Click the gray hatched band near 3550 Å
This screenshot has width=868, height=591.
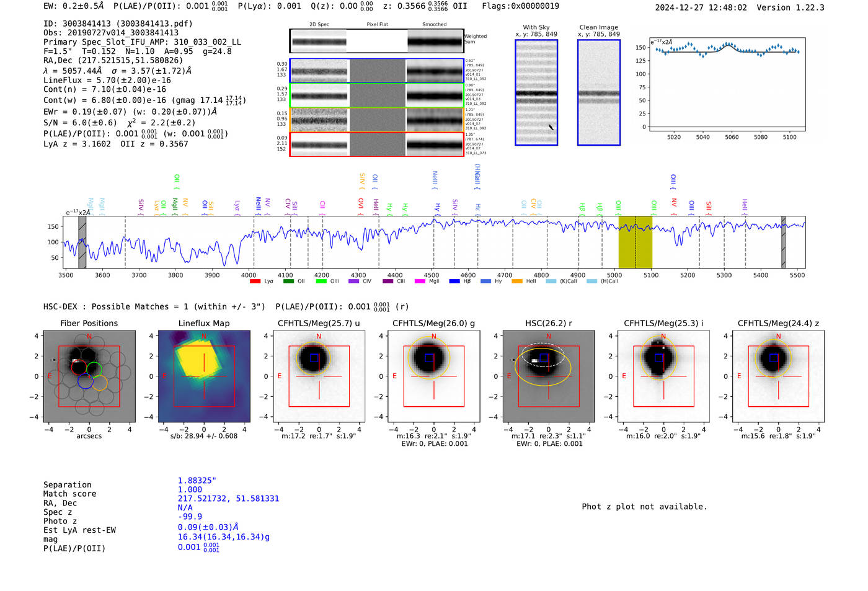click(82, 242)
